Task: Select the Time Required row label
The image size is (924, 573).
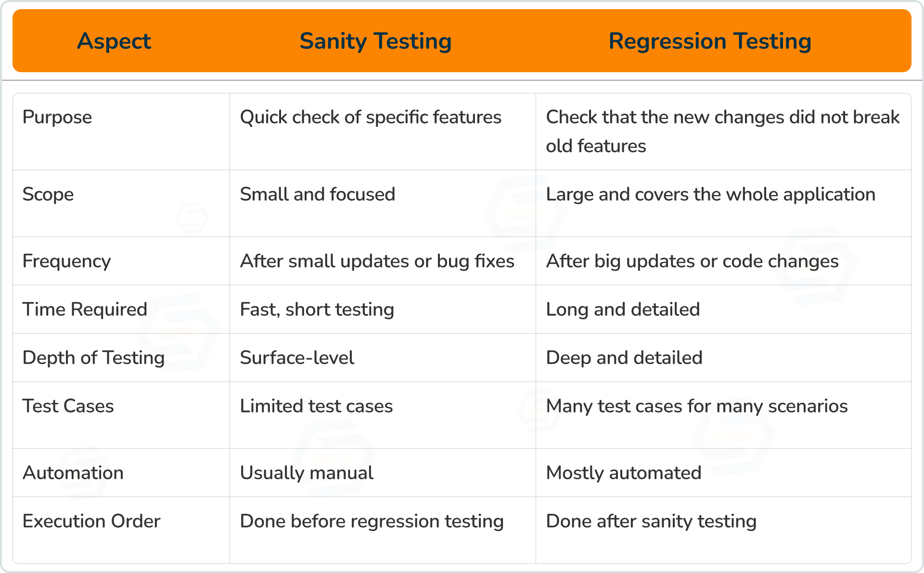Action: 85,309
